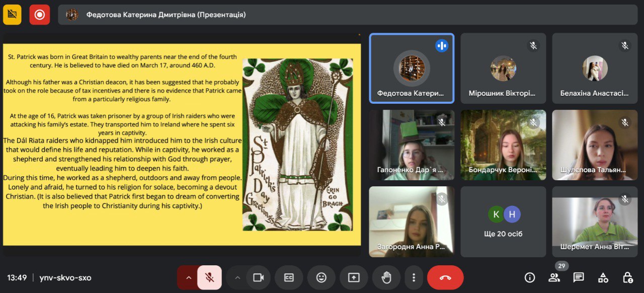Viewport: 644px width, 293px height.
Task: Select Белахіна Анастасія's participant tile
Action: [595, 68]
